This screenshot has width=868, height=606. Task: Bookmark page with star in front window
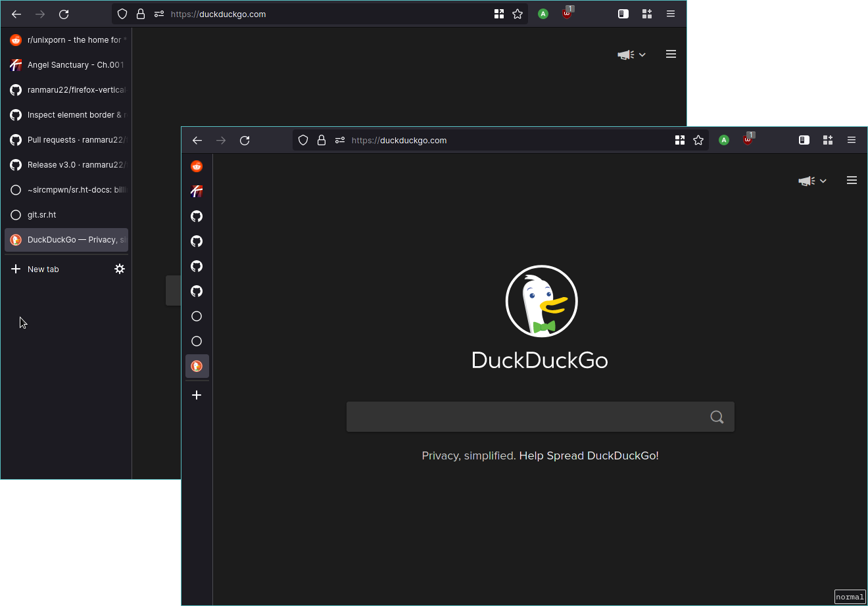[698, 140]
